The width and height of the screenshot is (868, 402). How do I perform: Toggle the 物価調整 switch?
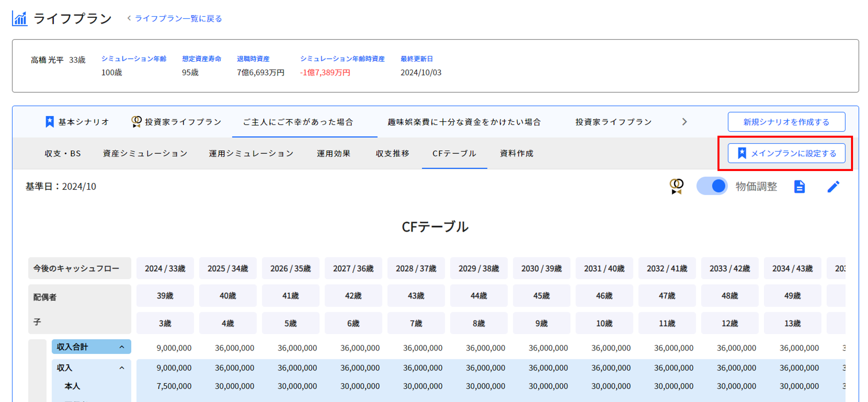coord(712,186)
